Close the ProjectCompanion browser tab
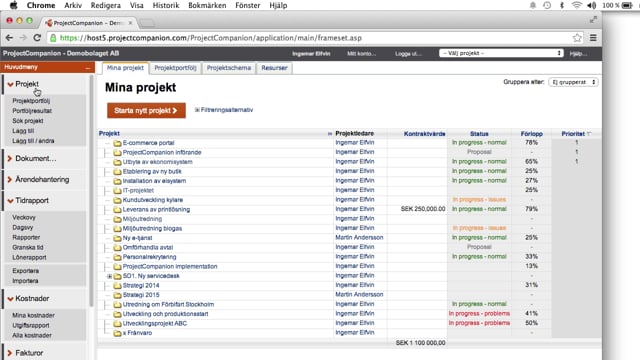The height and width of the screenshot is (360, 640). (x=130, y=23)
